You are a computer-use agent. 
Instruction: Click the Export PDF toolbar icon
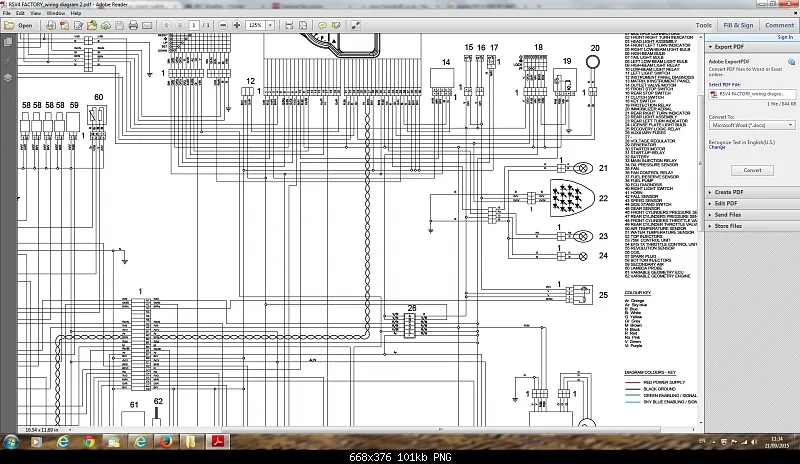tap(64, 25)
